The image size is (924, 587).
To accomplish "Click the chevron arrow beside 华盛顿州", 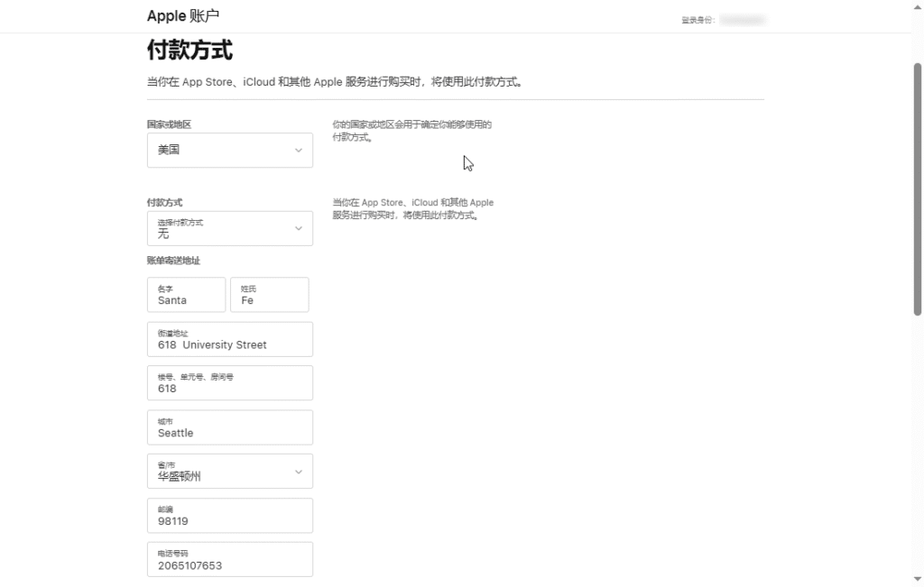I will point(298,472).
